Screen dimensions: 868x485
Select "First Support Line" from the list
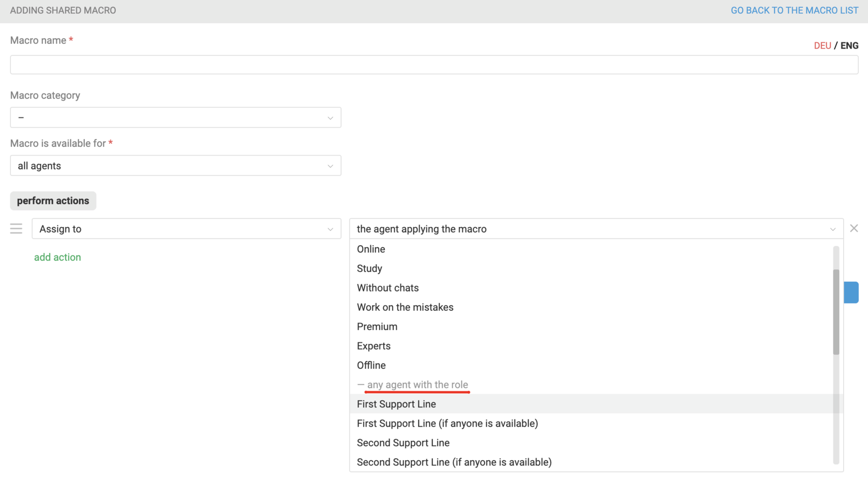[396, 404]
